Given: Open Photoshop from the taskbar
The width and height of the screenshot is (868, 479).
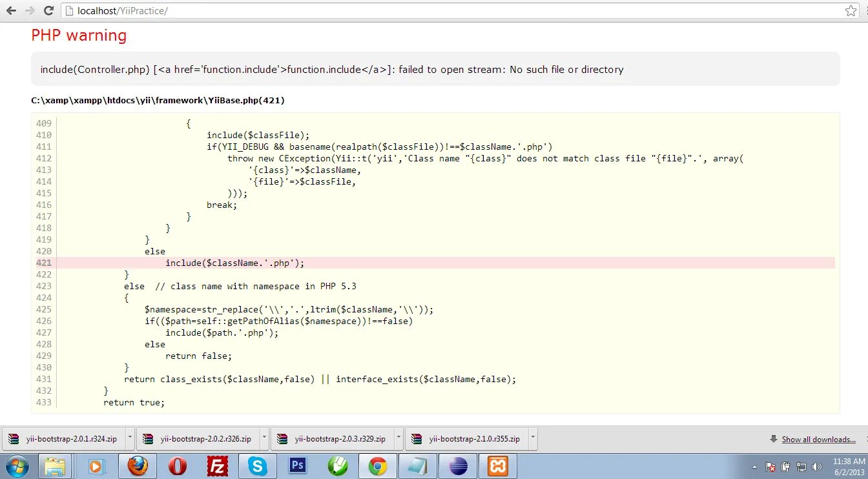Looking at the screenshot, I should click(298, 465).
